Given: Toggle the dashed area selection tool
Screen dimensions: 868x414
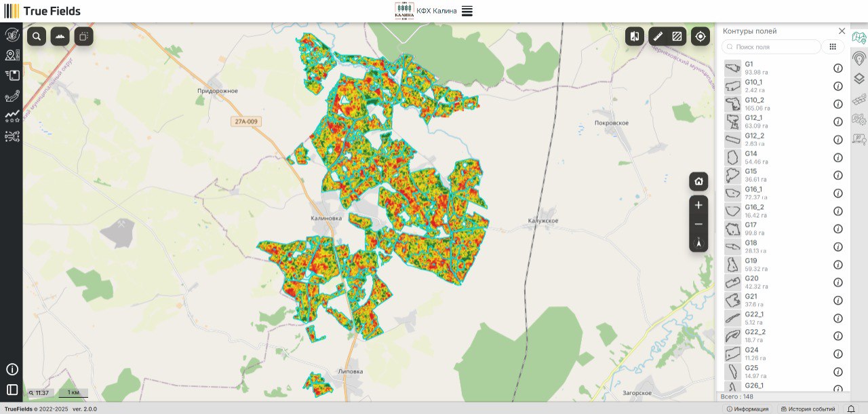Looking at the screenshot, I should click(83, 37).
